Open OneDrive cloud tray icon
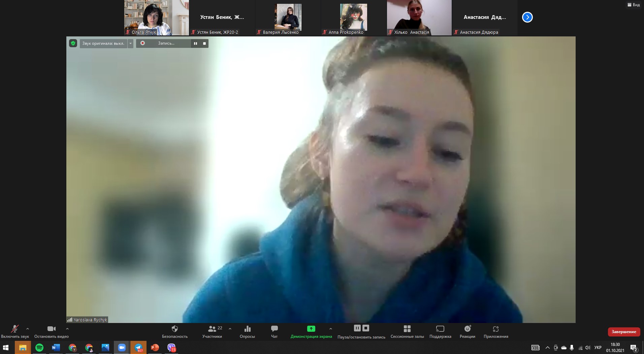Viewport: 644px width, 354px height. [x=564, y=348]
